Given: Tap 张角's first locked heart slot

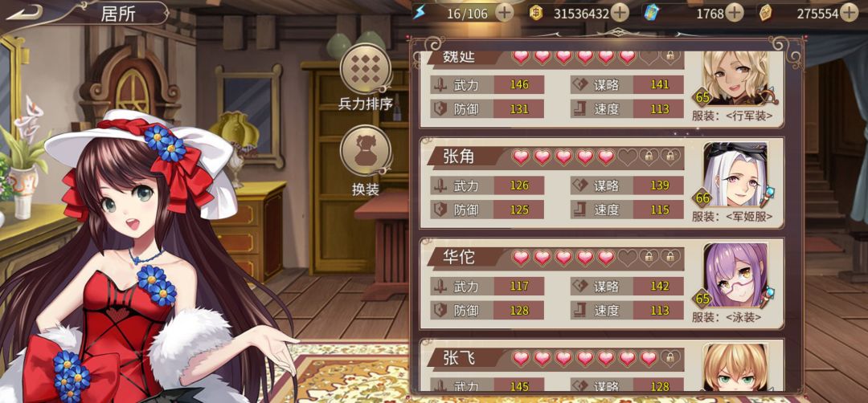Looking at the screenshot, I should pos(649,157).
